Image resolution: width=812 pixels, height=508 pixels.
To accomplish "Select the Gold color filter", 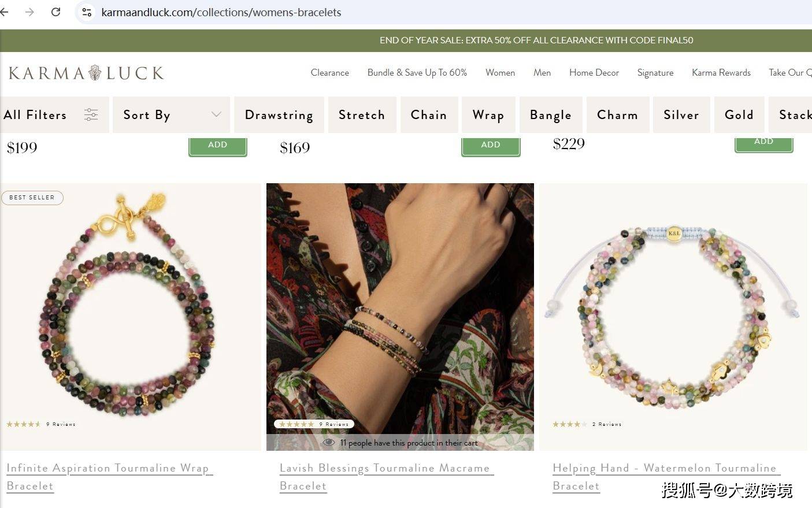I will (739, 115).
